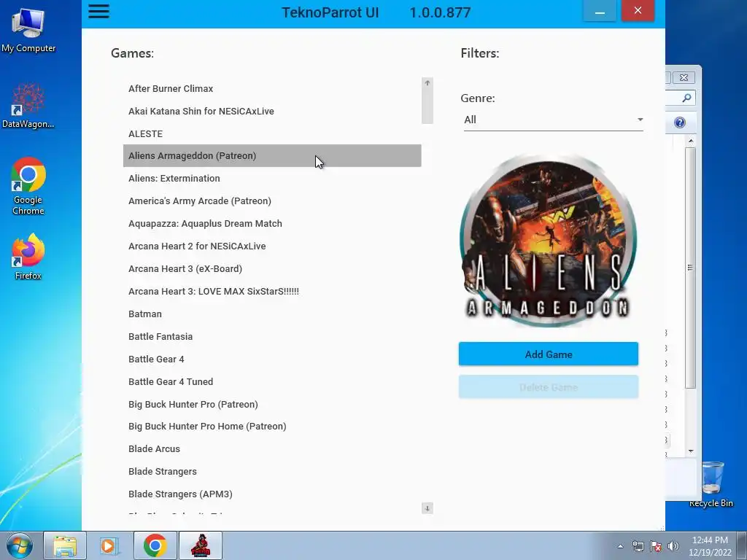Select Arcana Heart 2 for NESiCAxLive
The width and height of the screenshot is (747, 560).
pyautogui.click(x=272, y=246)
